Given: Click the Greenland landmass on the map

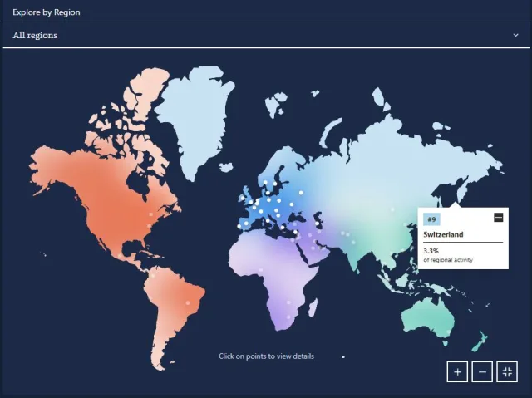Looking at the screenshot, I should pyautogui.click(x=195, y=115).
